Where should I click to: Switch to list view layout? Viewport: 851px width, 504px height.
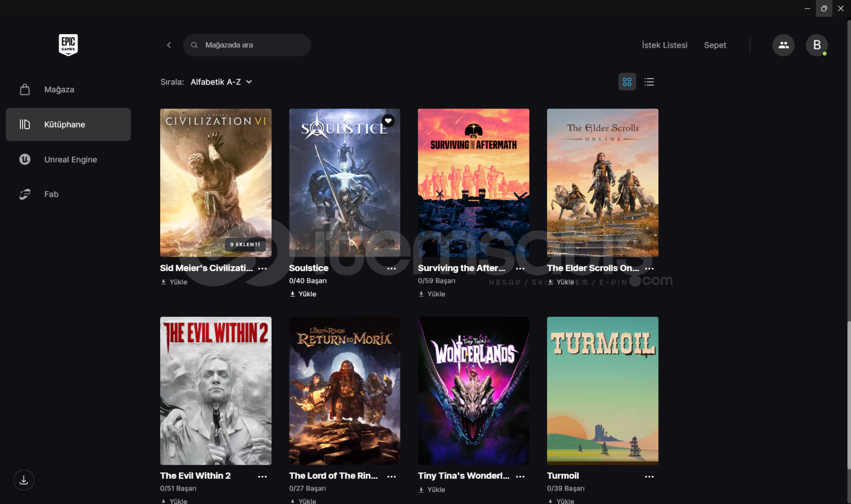649,82
